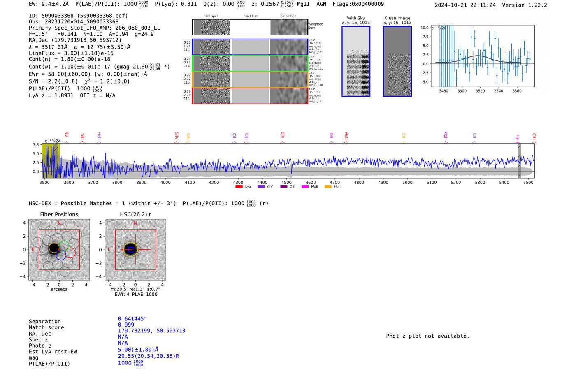This screenshot has height=392, width=576.
Task: Click the gray hatched band near 5460Å
Action: tap(519, 160)
